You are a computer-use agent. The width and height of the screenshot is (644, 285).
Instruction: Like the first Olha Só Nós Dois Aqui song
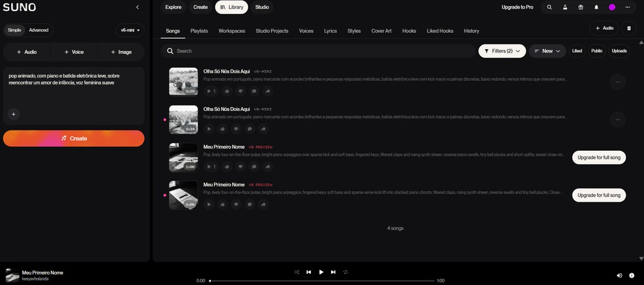coord(223,91)
